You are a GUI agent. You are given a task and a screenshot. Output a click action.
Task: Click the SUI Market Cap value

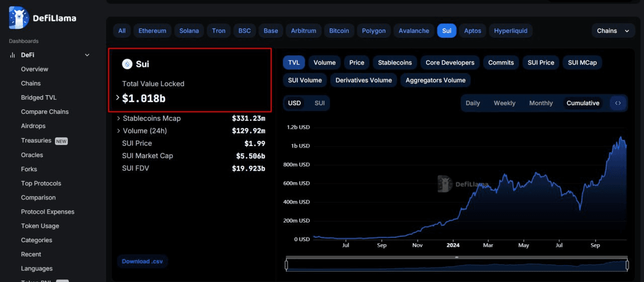(x=251, y=156)
